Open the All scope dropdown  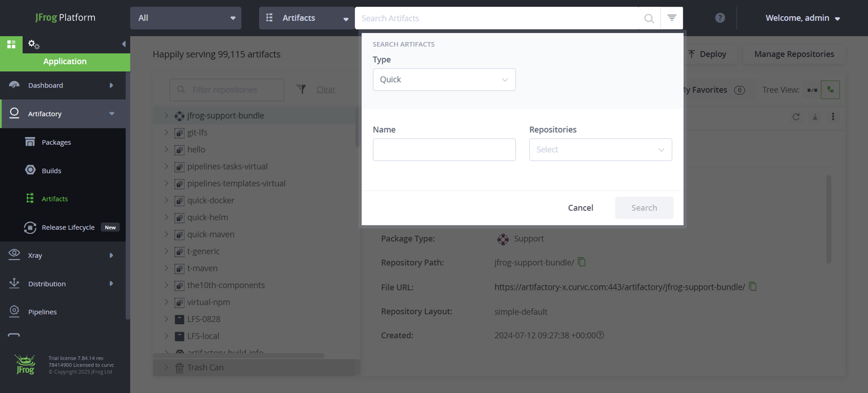[186, 18]
